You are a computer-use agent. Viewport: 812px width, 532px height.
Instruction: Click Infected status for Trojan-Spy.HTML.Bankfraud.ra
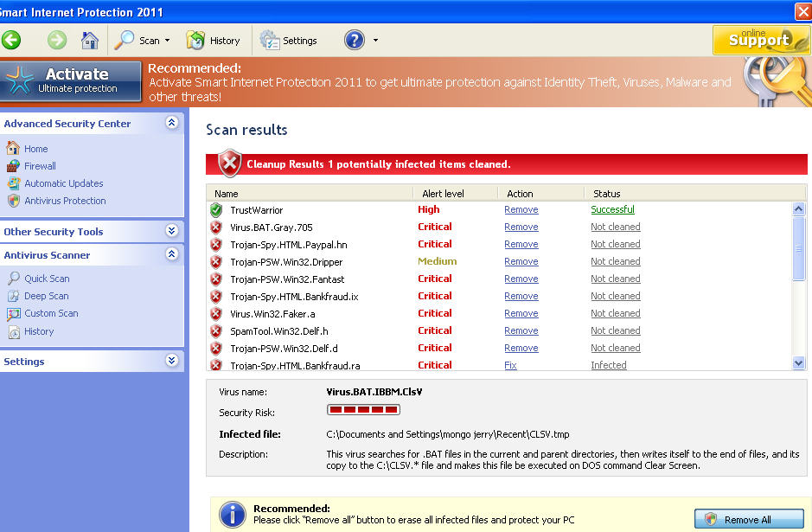(x=609, y=365)
